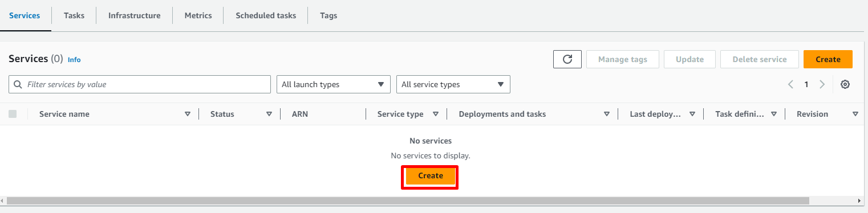
Task: Sort by Service name column arrow
Action: (187, 114)
